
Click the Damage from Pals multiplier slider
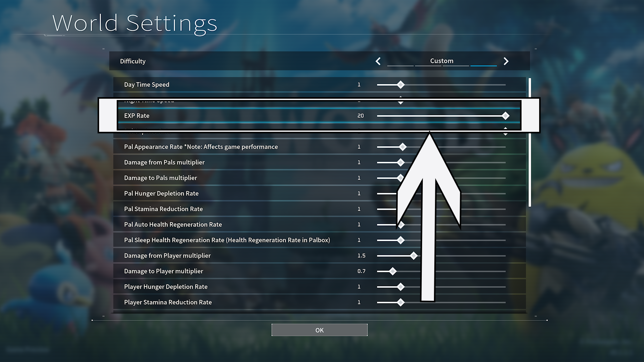point(400,162)
